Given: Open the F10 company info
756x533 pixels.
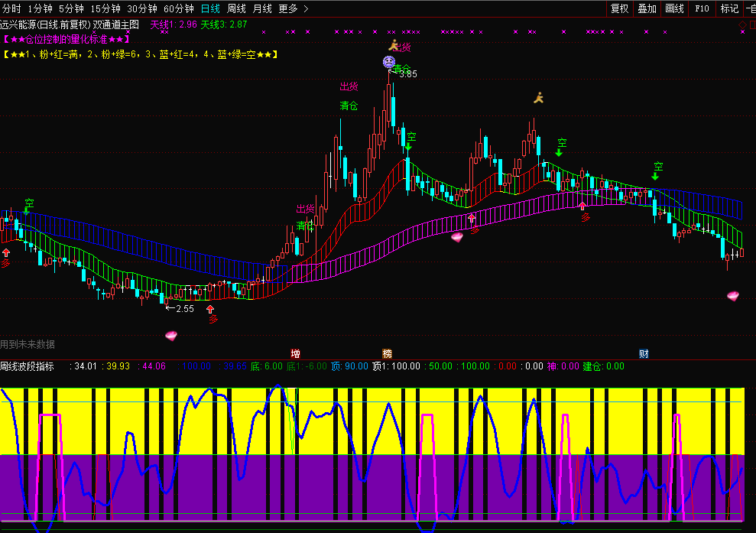Looking at the screenshot, I should (x=702, y=8).
